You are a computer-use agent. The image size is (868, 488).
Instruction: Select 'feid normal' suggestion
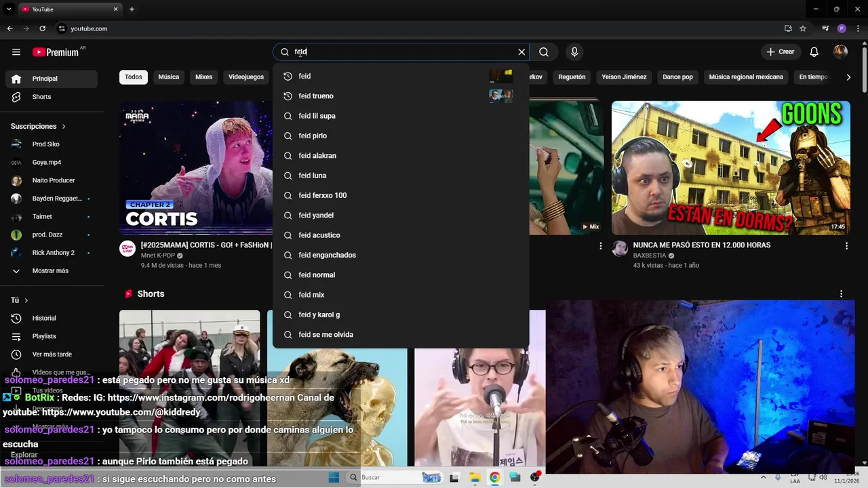click(x=400, y=275)
